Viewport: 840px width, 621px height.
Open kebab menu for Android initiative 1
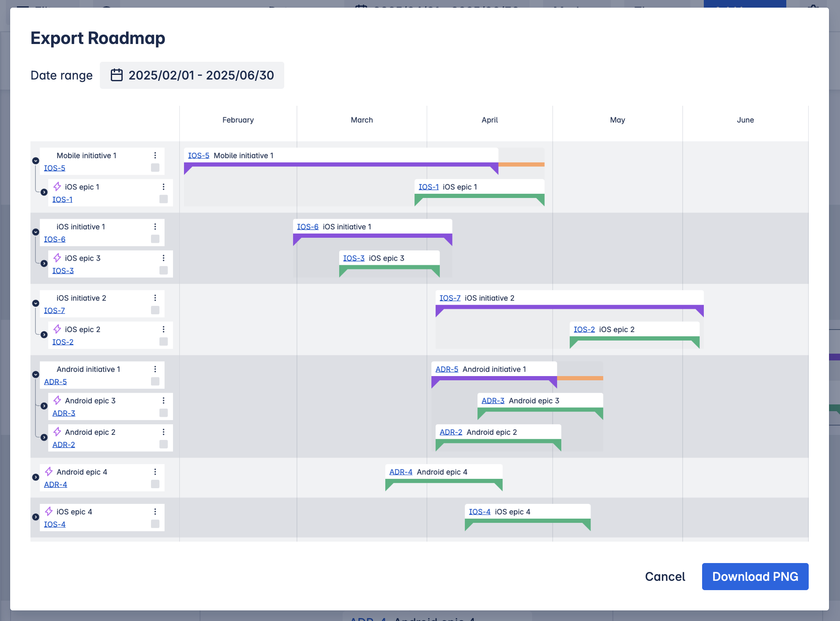(155, 369)
